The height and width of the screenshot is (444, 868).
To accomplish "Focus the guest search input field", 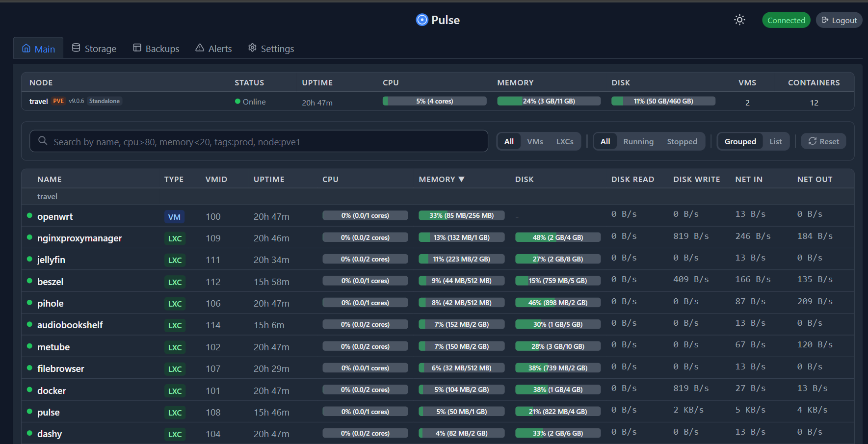I will (265, 142).
